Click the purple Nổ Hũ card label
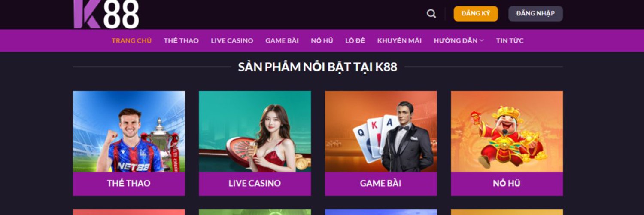This screenshot has height=215, width=644. (507, 184)
